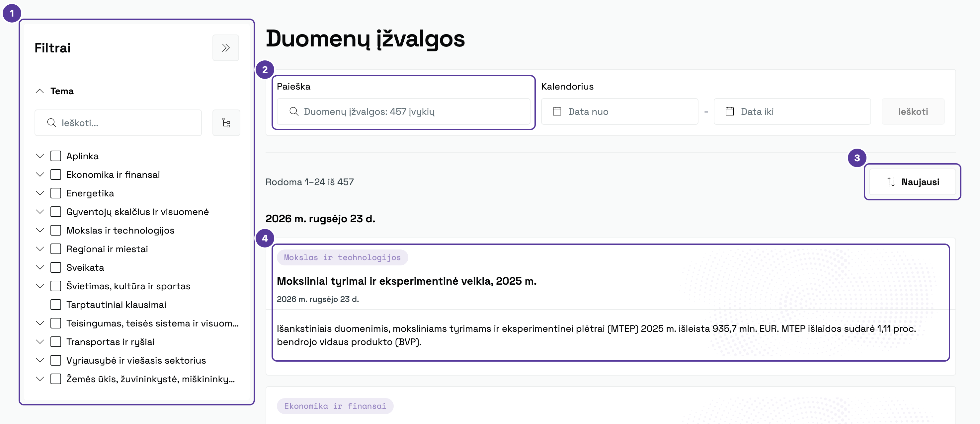Click the Data nuo date field
This screenshot has height=424, width=980.
tap(619, 111)
